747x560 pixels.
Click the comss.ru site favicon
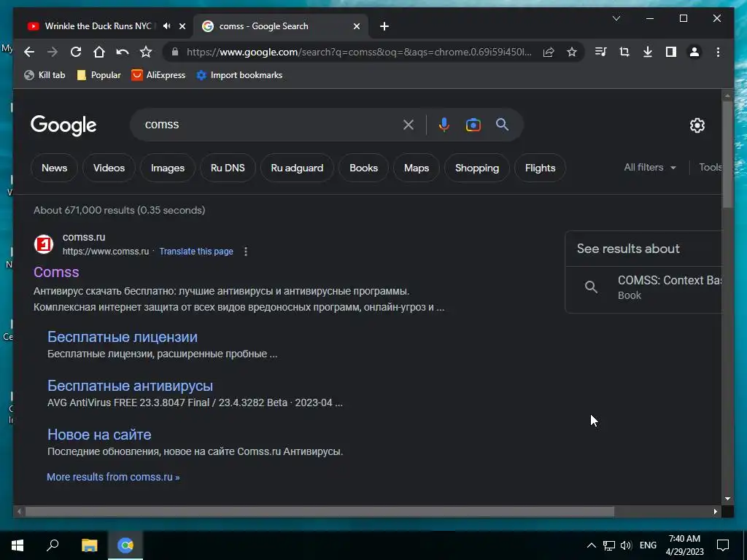pyautogui.click(x=43, y=244)
